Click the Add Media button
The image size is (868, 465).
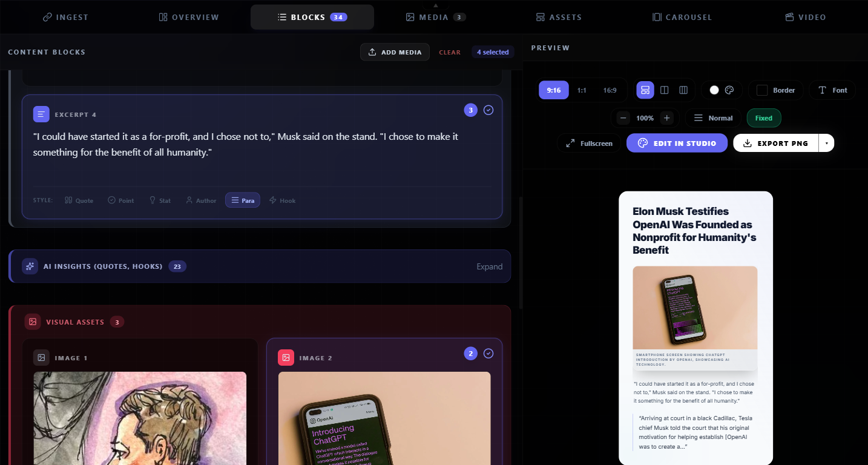coord(395,52)
